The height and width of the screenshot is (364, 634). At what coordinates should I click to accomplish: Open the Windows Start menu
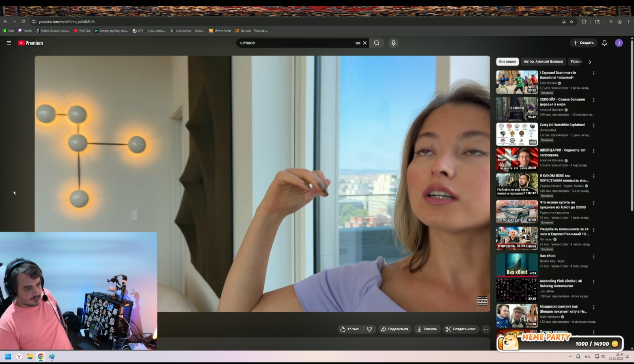click(x=8, y=356)
